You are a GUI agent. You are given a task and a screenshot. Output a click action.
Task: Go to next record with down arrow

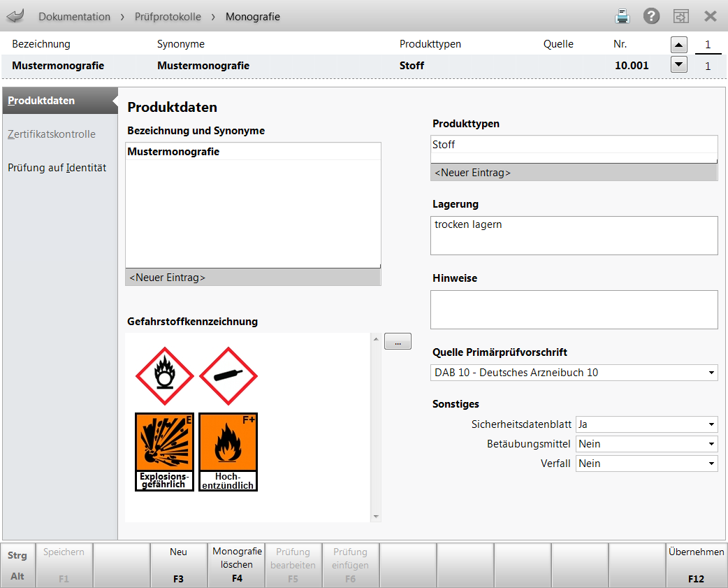click(678, 65)
